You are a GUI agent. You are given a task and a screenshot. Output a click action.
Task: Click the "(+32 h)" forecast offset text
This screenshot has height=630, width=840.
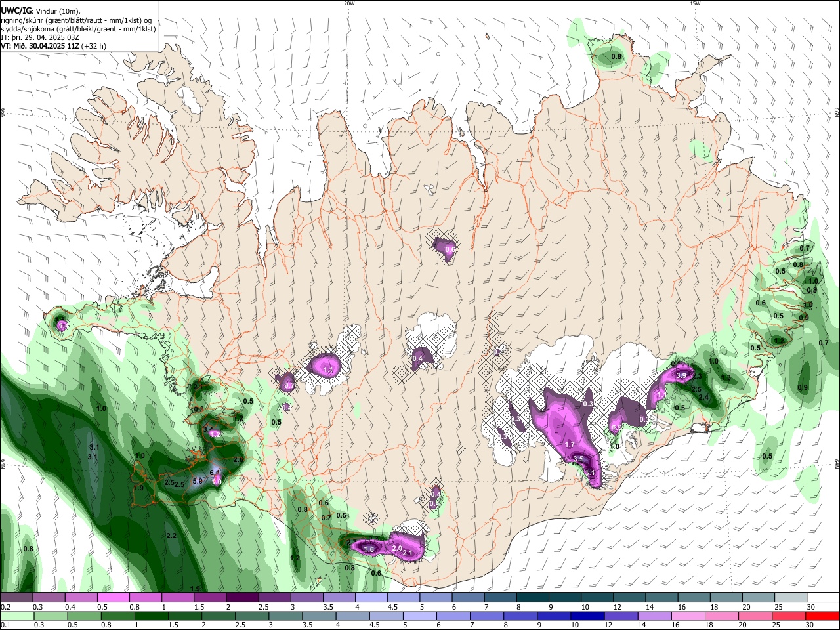coord(94,46)
